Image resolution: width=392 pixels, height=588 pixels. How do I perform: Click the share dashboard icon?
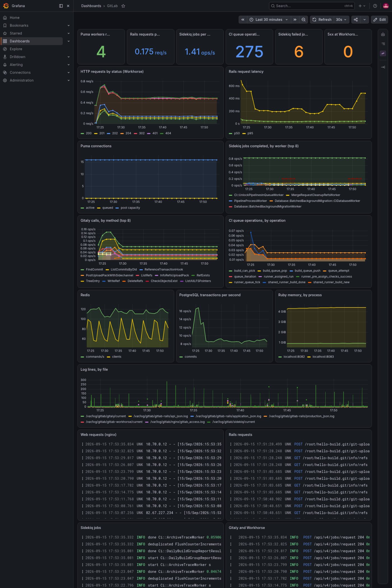(x=356, y=20)
